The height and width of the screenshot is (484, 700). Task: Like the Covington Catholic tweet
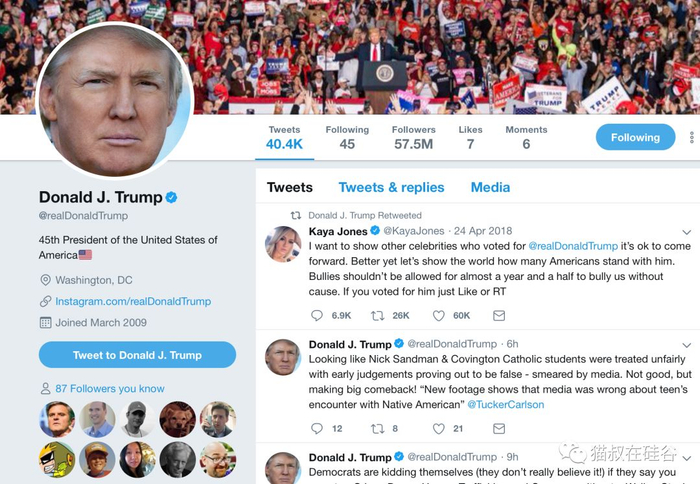coord(439,429)
